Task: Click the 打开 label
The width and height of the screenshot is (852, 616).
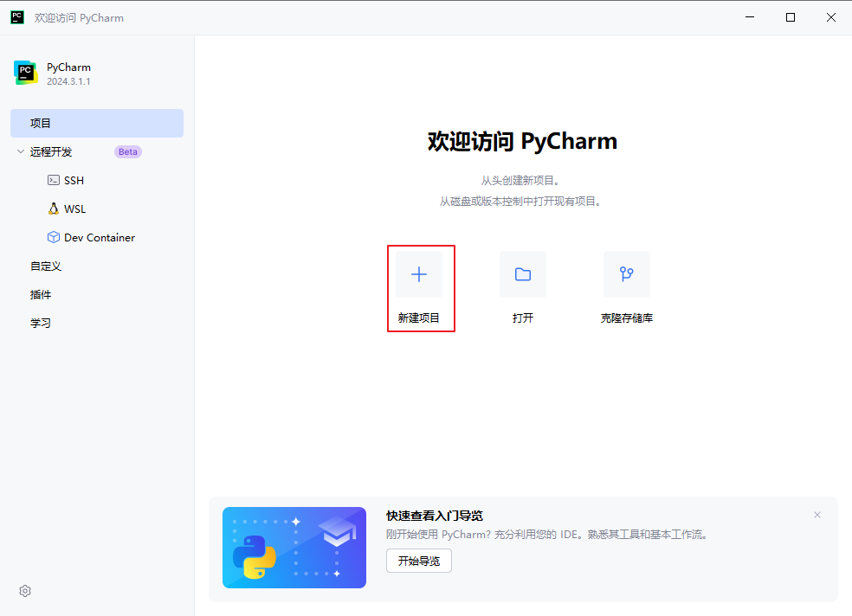Action: (523, 318)
